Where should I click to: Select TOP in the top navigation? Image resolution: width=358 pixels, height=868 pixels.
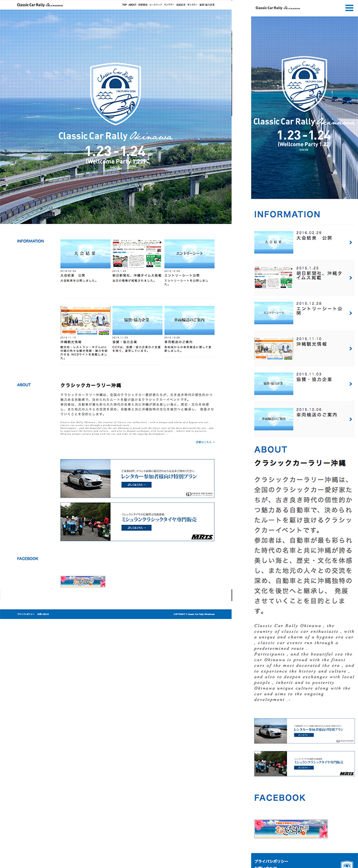pyautogui.click(x=124, y=5)
